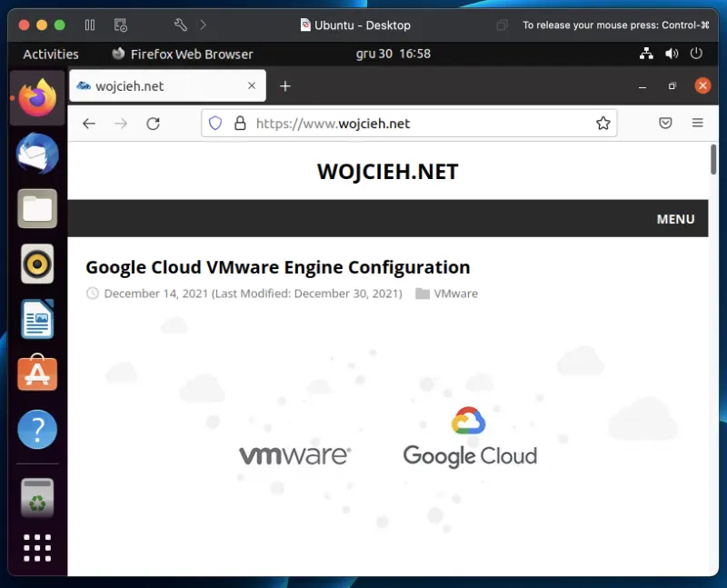Open the MENU on the website
This screenshot has width=727, height=588.
point(675,219)
